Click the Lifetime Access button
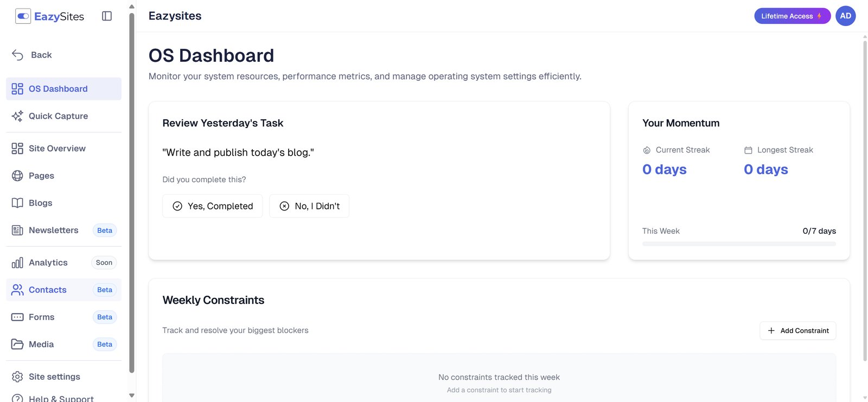 click(792, 16)
